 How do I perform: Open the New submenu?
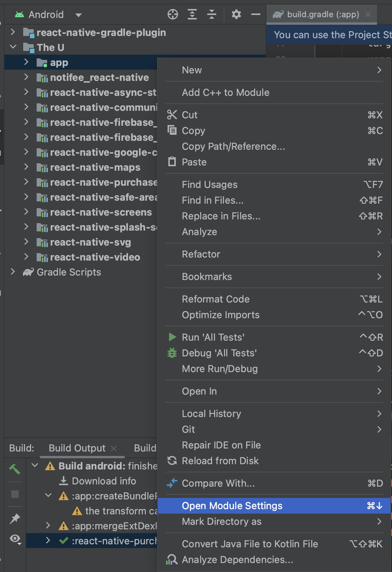pos(192,70)
